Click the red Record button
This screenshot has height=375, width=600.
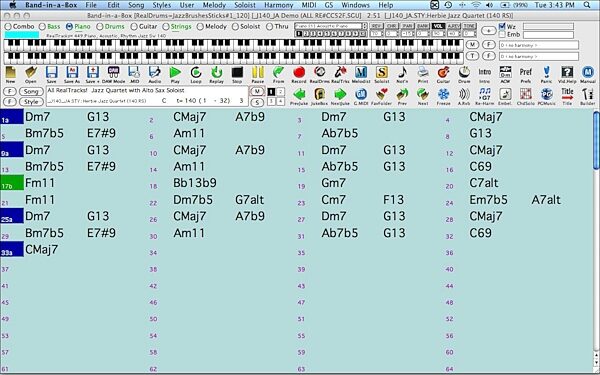[x=299, y=74]
